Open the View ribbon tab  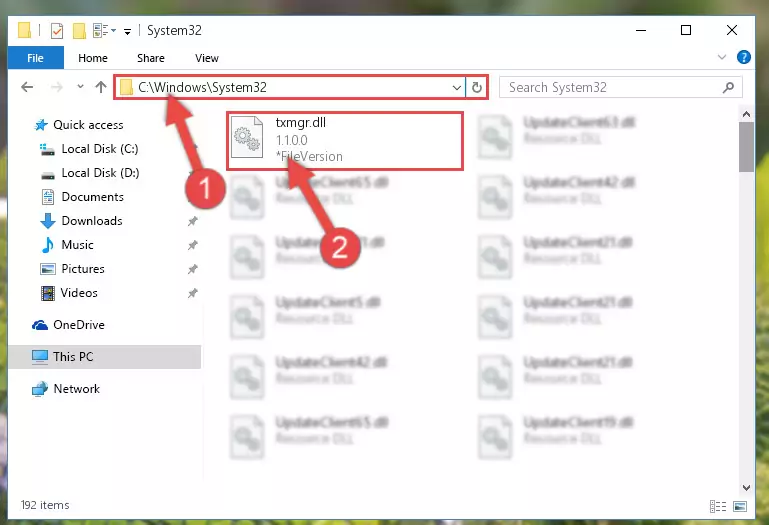pos(206,58)
